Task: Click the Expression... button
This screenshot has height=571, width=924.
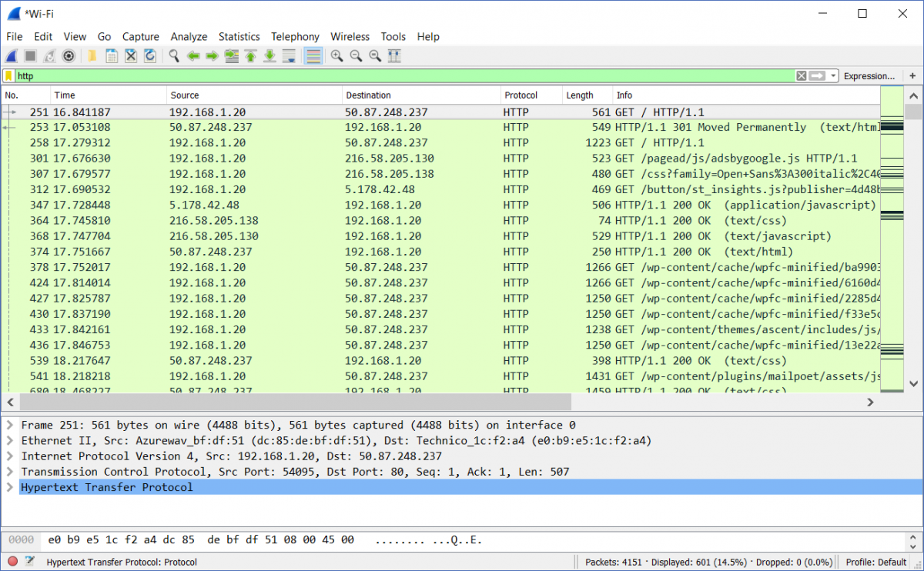Action: [869, 75]
